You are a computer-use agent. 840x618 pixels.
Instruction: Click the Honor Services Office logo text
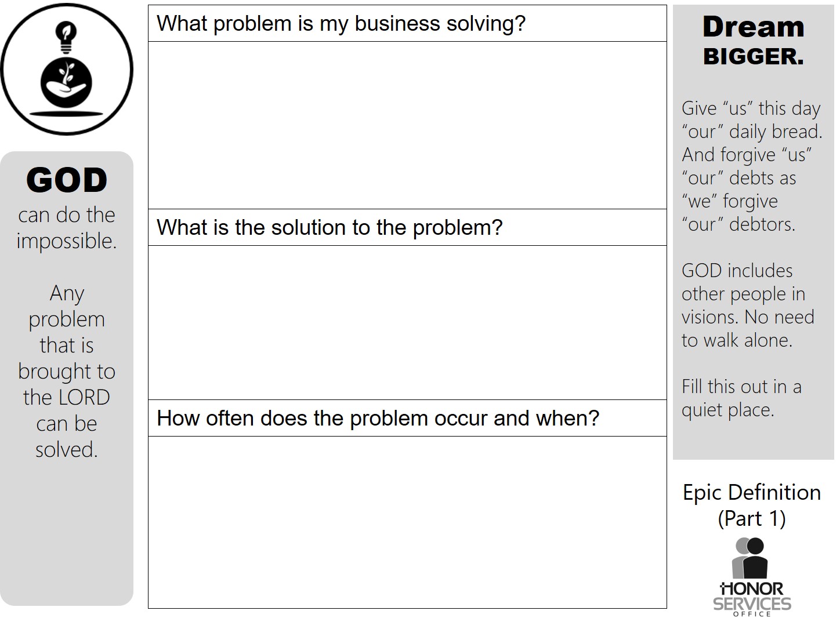752,599
